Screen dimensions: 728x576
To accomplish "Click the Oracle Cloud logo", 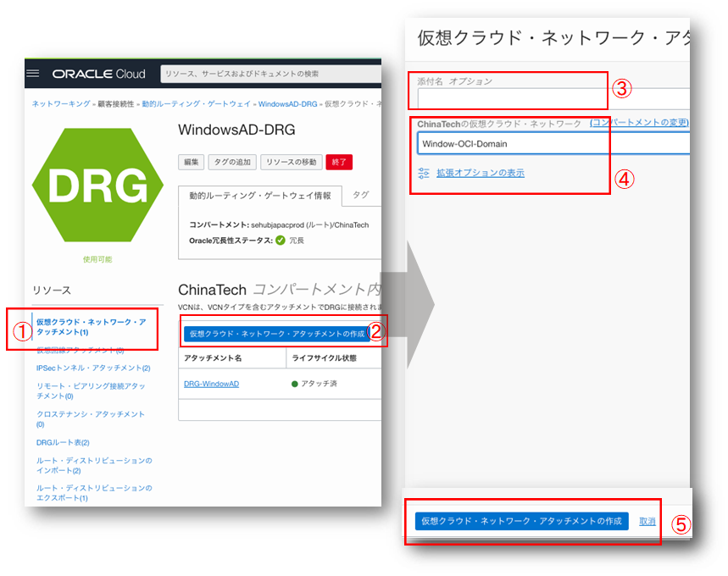I will click(98, 74).
